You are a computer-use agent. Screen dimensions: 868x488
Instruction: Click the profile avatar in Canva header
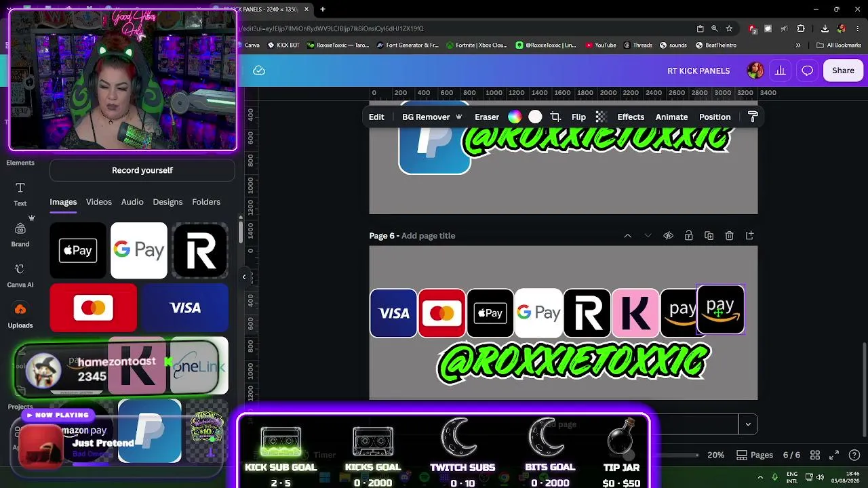755,70
